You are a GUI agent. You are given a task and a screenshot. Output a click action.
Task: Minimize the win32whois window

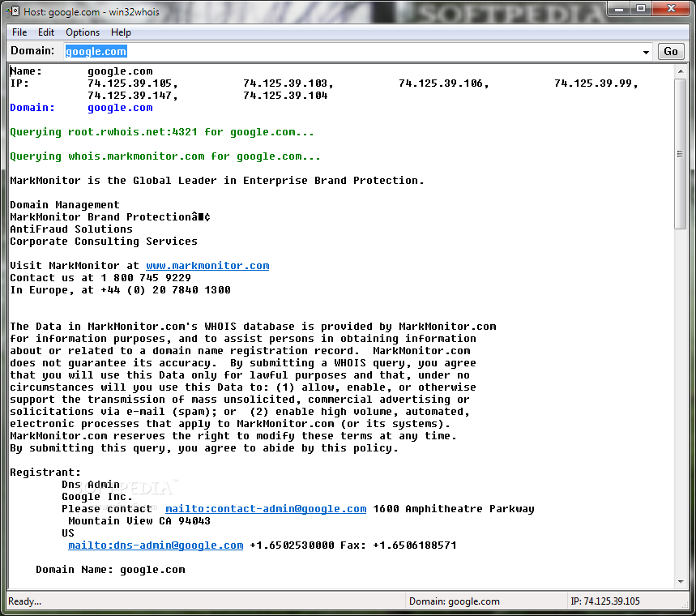pos(619,8)
